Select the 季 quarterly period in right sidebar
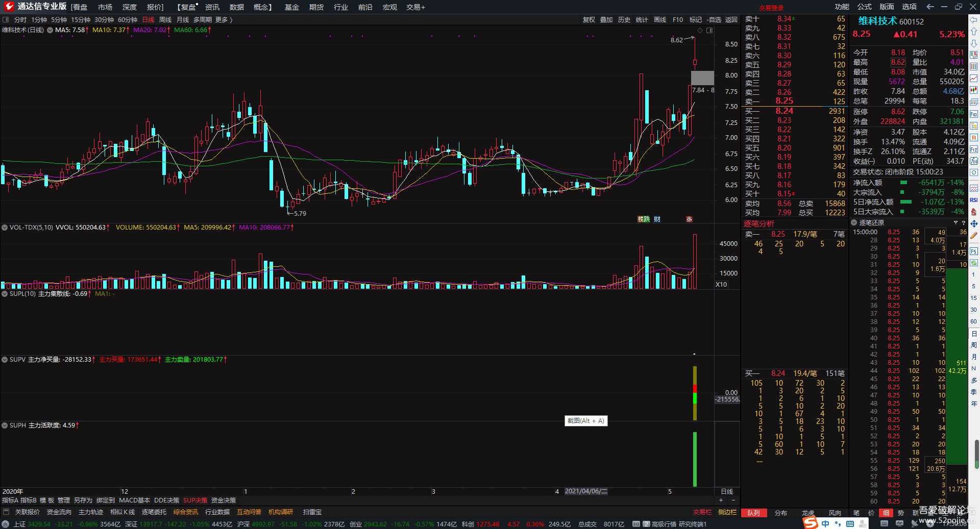This screenshot has height=529, width=980. [974, 392]
